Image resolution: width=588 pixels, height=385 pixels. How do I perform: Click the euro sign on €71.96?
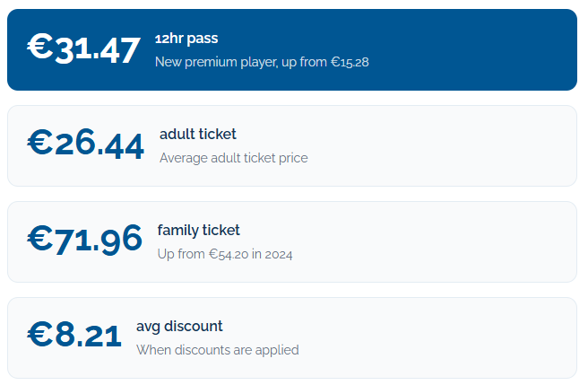[x=40, y=238]
